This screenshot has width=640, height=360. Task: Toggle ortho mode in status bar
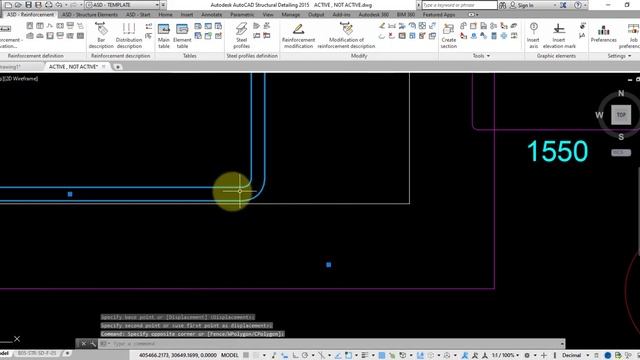(x=295, y=355)
